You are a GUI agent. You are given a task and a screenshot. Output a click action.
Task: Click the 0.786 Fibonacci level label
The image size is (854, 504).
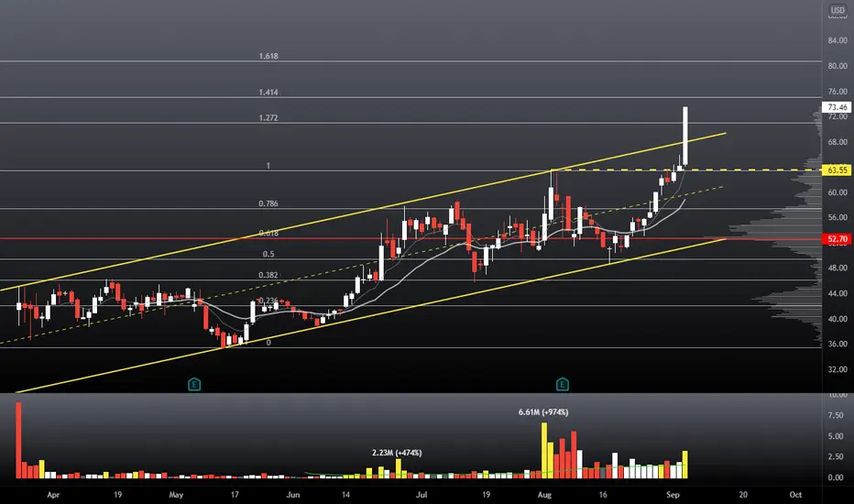[x=268, y=203]
